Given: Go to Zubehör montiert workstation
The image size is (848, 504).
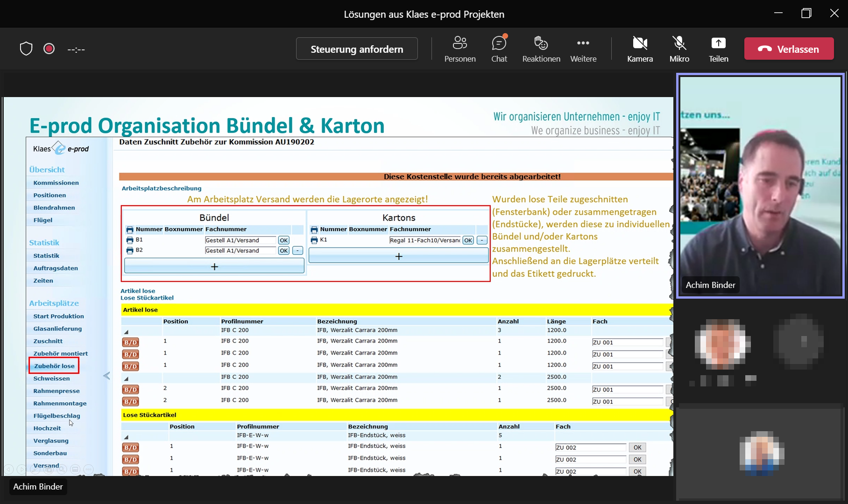Looking at the screenshot, I should coord(61,354).
